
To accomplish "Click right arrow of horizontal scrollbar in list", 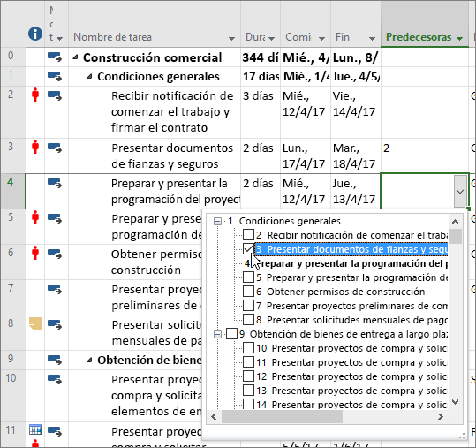I will click(441, 416).
